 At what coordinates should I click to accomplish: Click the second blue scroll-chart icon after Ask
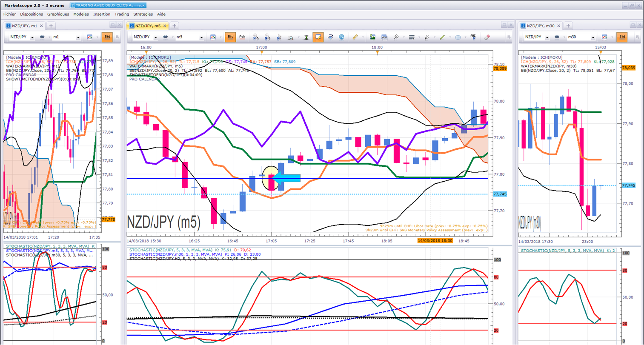[x=267, y=37]
